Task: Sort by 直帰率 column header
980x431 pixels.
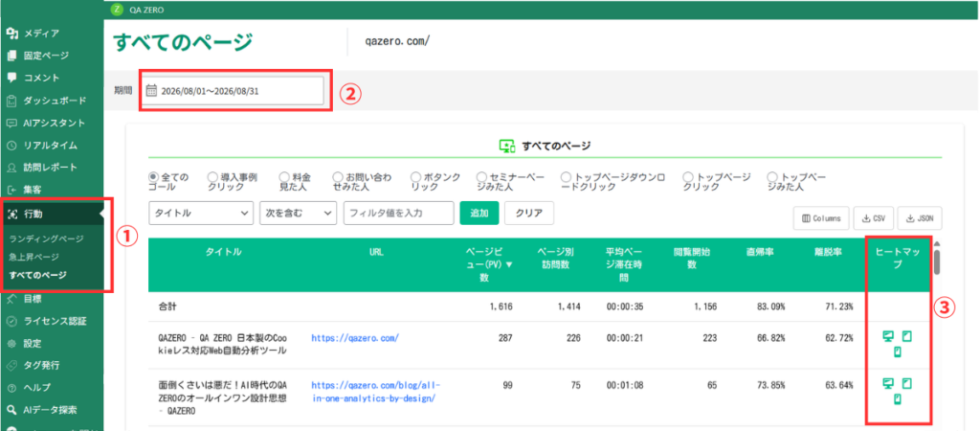Action: 760,252
